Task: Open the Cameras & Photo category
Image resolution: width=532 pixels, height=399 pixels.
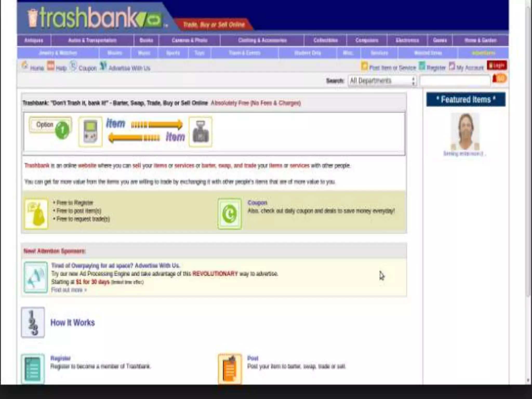Action: (x=189, y=40)
